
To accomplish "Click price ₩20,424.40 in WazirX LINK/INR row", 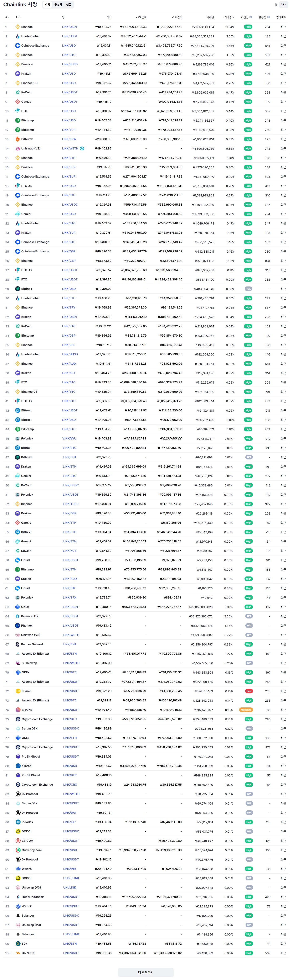I will (x=103, y=869).
